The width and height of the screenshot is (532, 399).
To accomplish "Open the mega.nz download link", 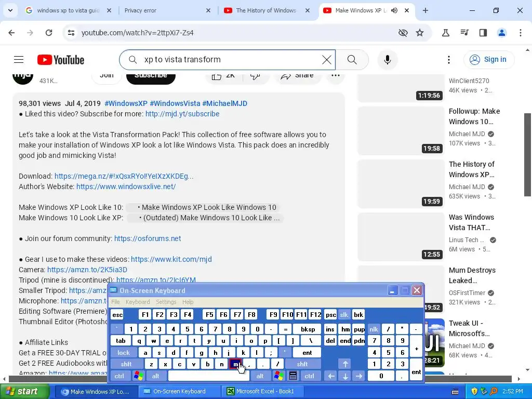I will (x=124, y=176).
